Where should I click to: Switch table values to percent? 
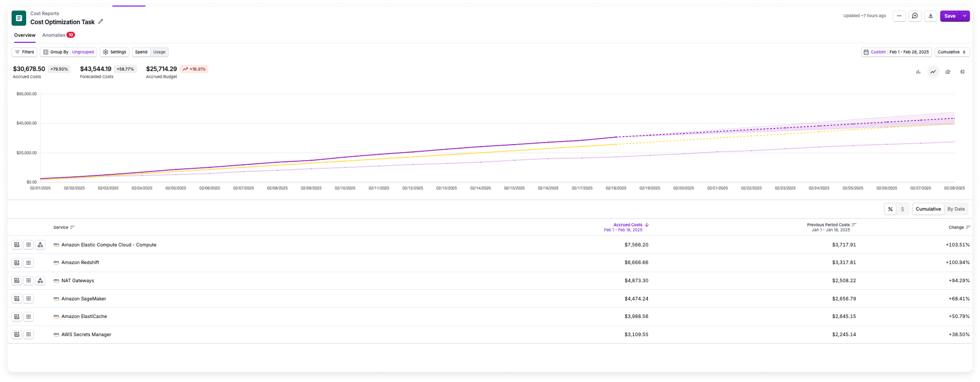[x=890, y=209]
